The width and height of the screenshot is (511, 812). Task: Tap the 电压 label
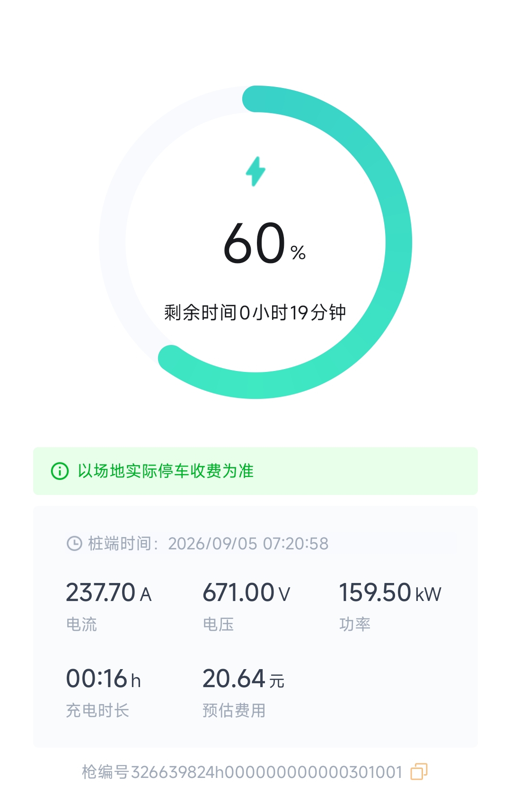coord(218,624)
